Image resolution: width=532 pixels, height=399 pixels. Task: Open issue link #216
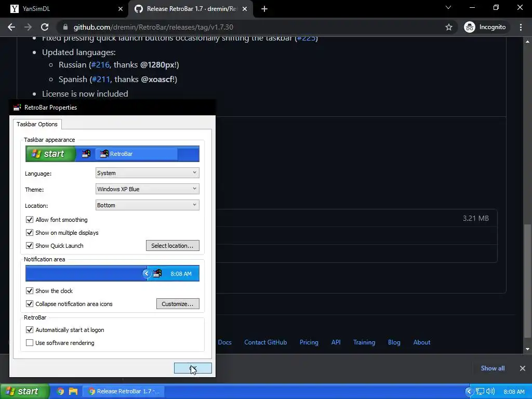[x=100, y=65]
